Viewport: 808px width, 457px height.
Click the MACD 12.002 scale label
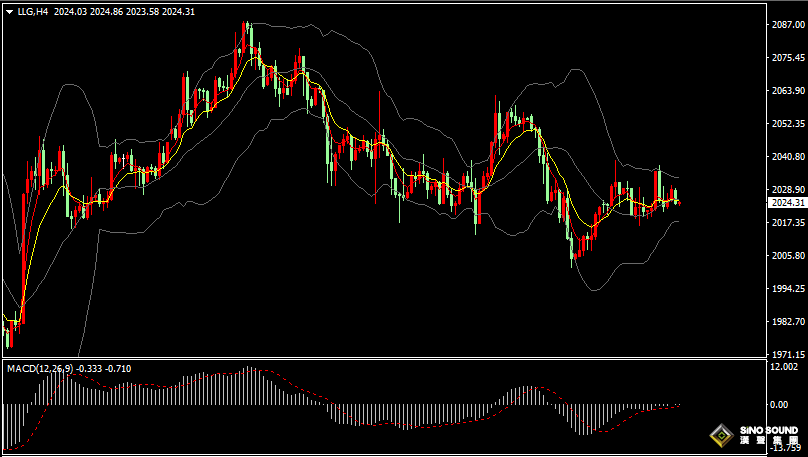click(784, 367)
